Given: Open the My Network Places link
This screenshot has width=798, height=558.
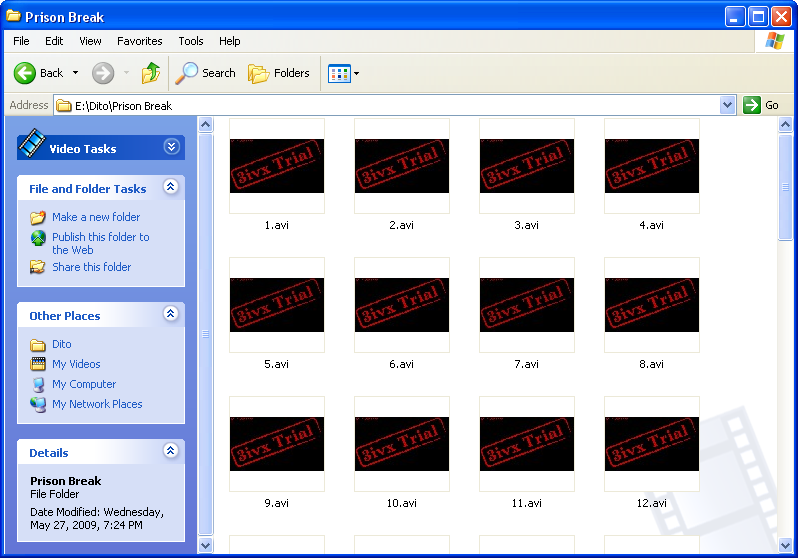Looking at the screenshot, I should [97, 404].
